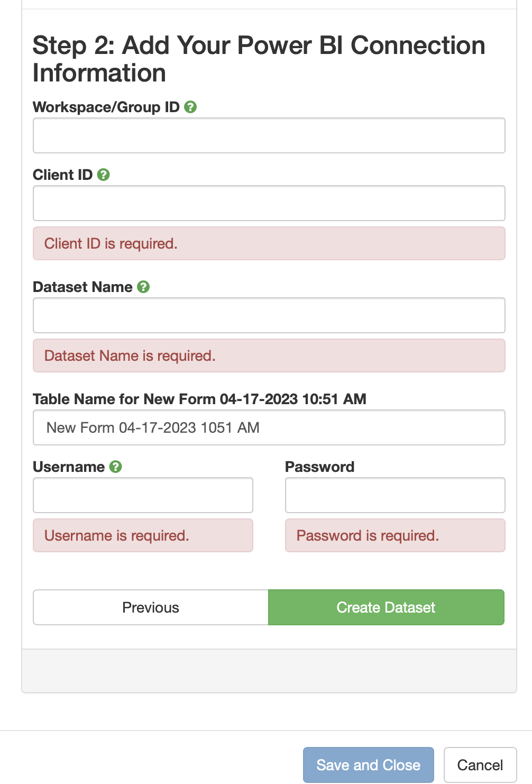Focus the Workspace/Group ID text field
The image size is (532, 784).
pos(269,135)
